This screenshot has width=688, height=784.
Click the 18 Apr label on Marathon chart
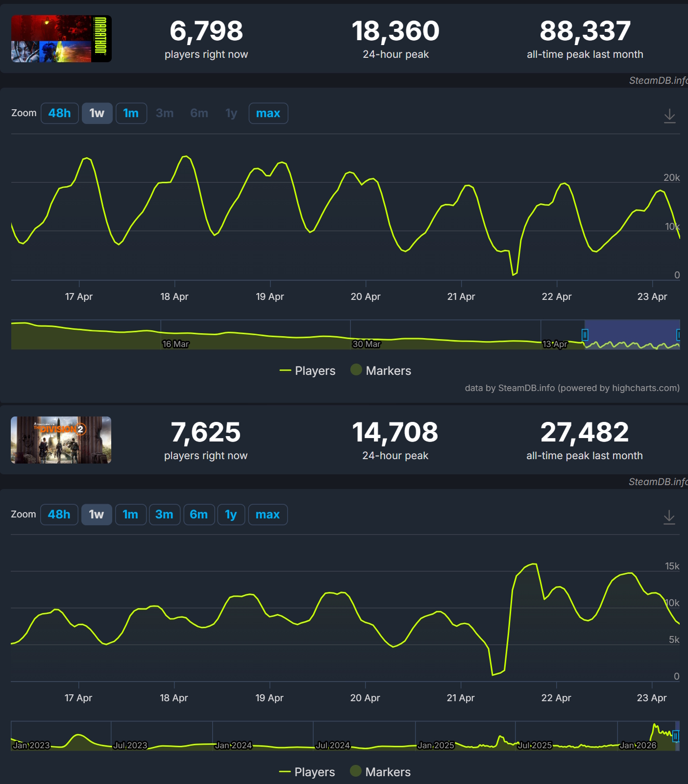174,296
